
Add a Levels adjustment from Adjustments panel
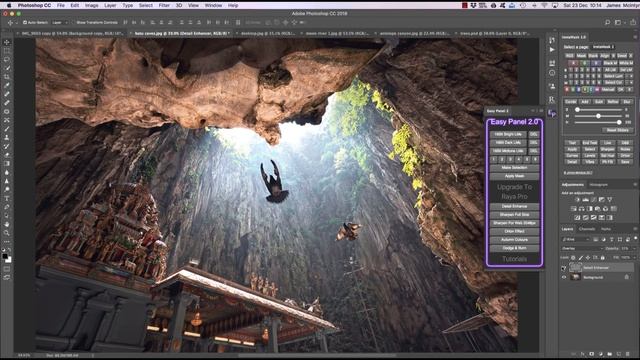(585, 200)
